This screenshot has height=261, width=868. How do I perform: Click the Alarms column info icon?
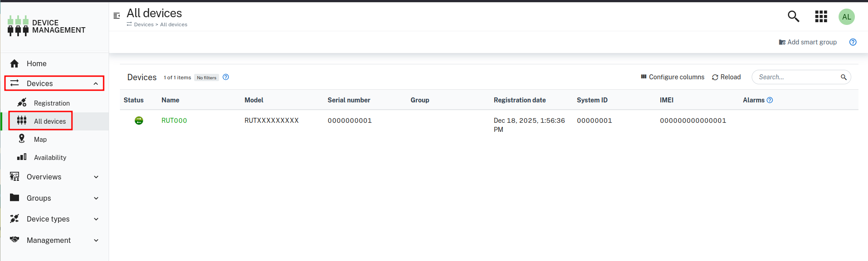pyautogui.click(x=770, y=100)
